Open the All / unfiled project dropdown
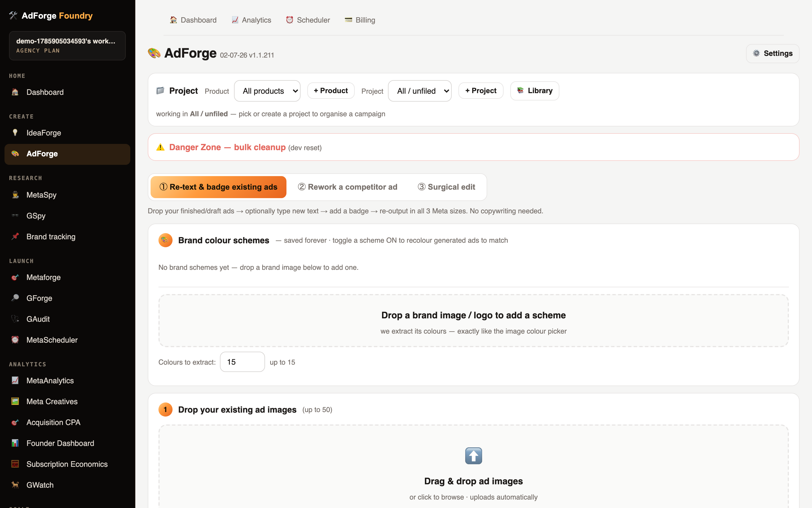The height and width of the screenshot is (508, 812). [420, 91]
